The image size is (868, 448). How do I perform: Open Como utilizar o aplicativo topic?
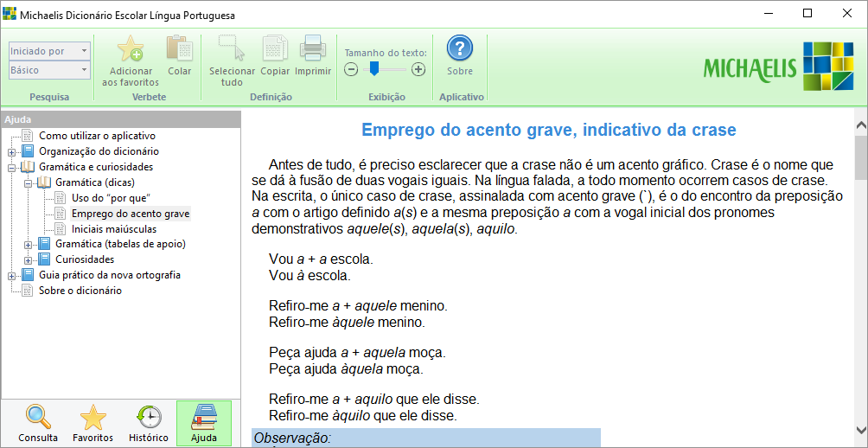click(x=97, y=136)
